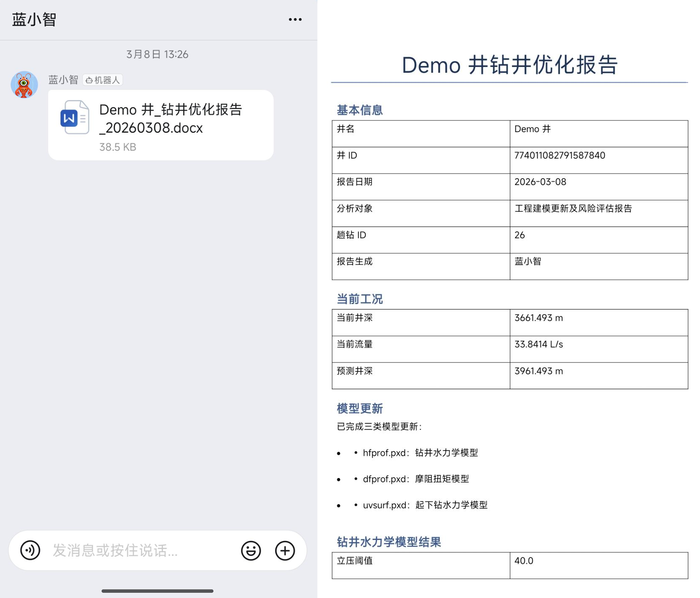Open the chat more options menu

tap(295, 19)
